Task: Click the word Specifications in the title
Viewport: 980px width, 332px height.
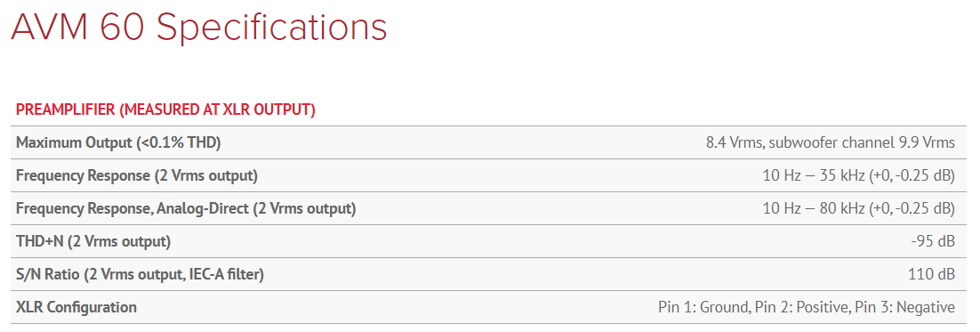Action: click(x=271, y=29)
